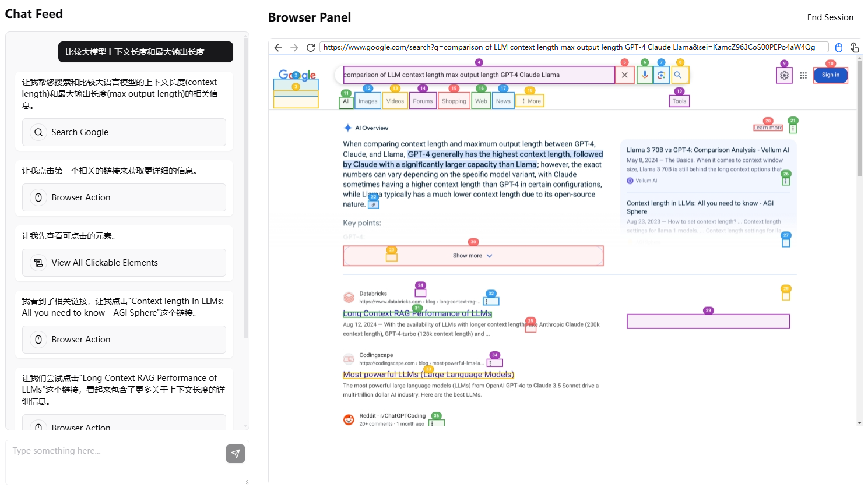Switch to the News tab
Image resolution: width=868 pixels, height=491 pixels.
coord(503,101)
